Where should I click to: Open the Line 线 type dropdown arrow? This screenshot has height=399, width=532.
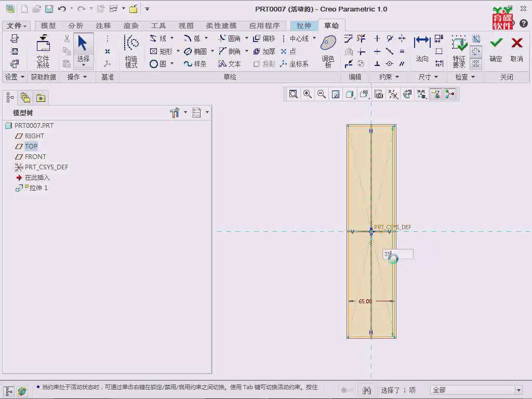click(x=172, y=38)
